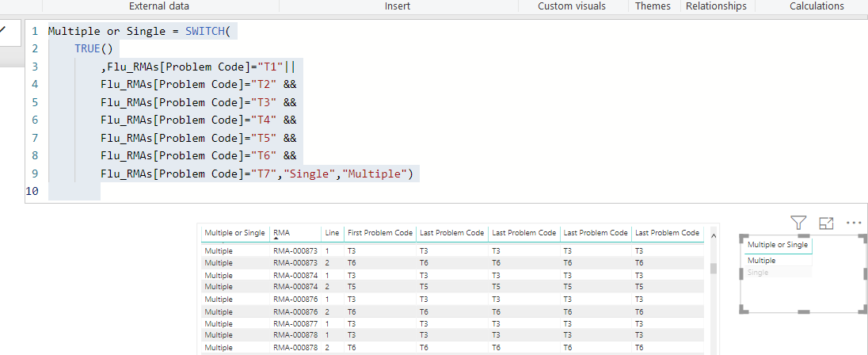Viewport: 868px width, 355px height.
Task: Commit formula with the checkmark icon
Action: pos(2,31)
